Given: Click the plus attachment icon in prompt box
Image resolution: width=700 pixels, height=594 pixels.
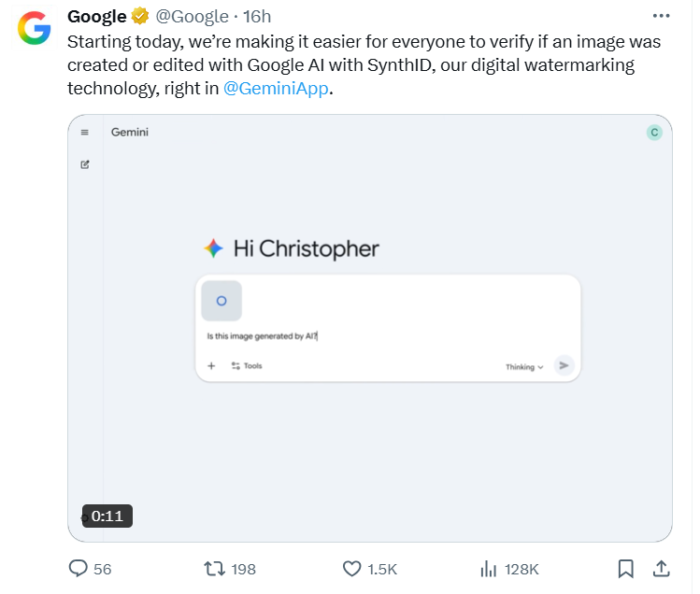Looking at the screenshot, I should 211,366.
